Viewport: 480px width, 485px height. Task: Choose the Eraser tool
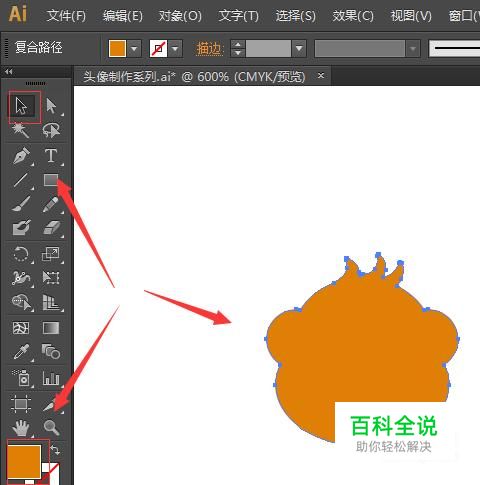(x=51, y=228)
